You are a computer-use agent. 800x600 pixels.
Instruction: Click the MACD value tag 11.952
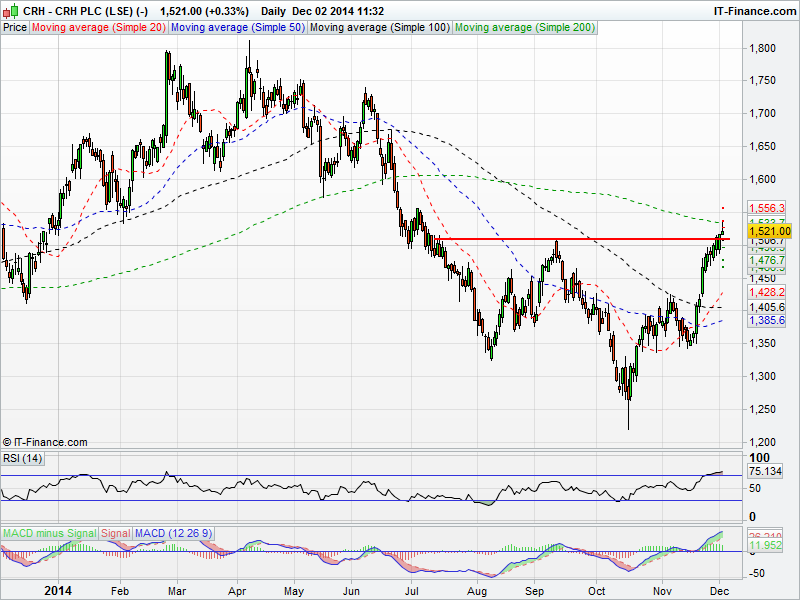click(768, 546)
